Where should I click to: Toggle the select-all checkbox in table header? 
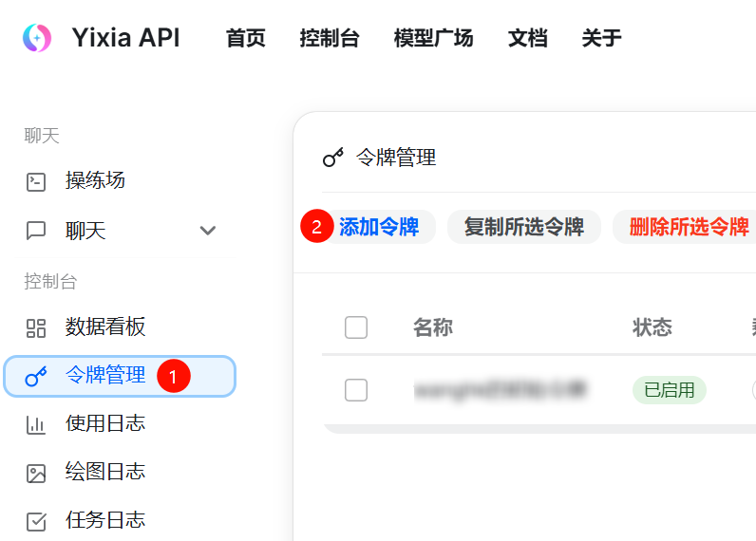click(x=356, y=327)
